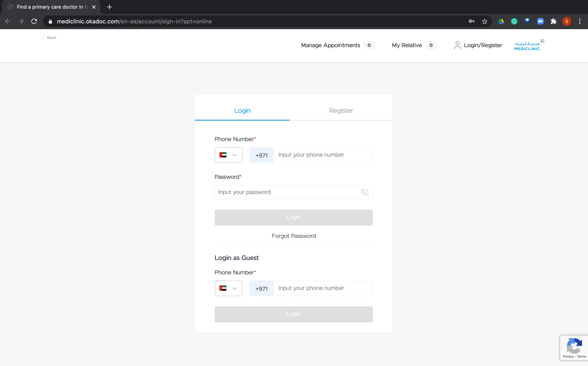Screen dimensions: 588x366
Task: Open the saved passwords key icon
Action: tap(471, 21)
